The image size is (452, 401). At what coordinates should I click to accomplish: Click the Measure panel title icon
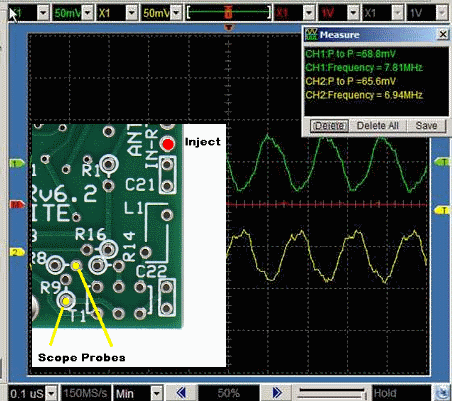312,34
